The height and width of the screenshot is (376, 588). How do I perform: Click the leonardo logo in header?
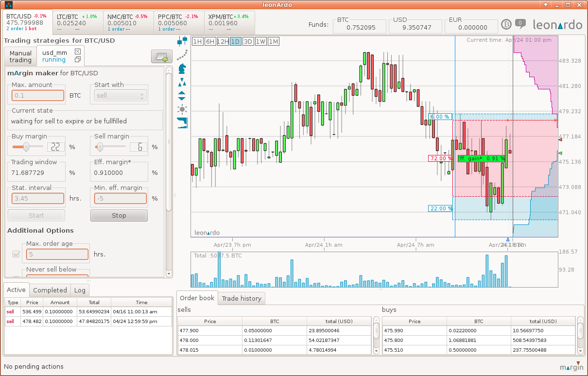coord(557,24)
